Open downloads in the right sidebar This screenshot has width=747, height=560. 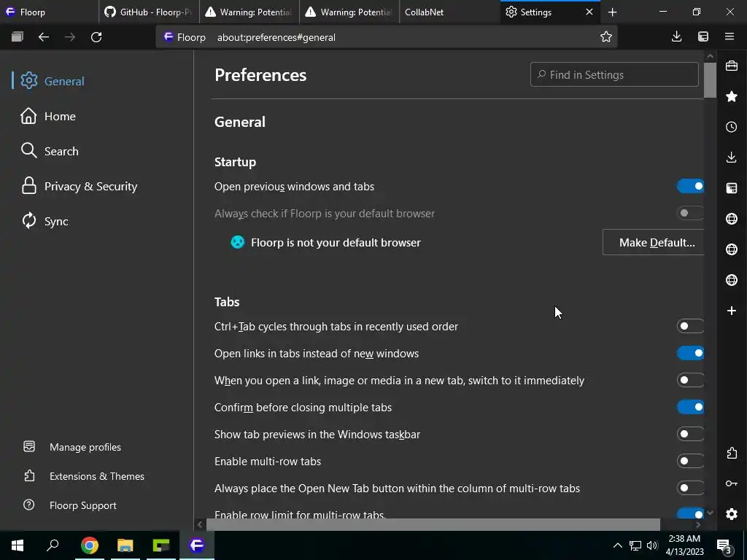pos(732,157)
